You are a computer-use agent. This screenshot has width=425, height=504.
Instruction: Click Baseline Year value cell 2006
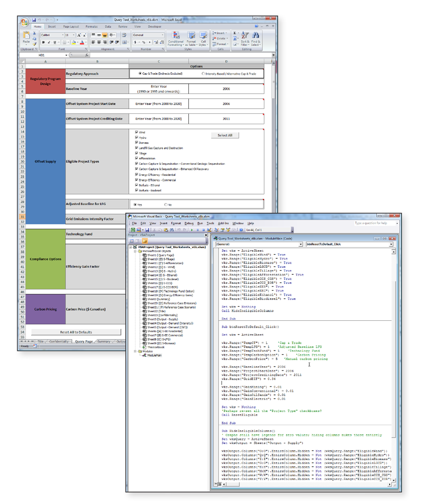(x=226, y=89)
